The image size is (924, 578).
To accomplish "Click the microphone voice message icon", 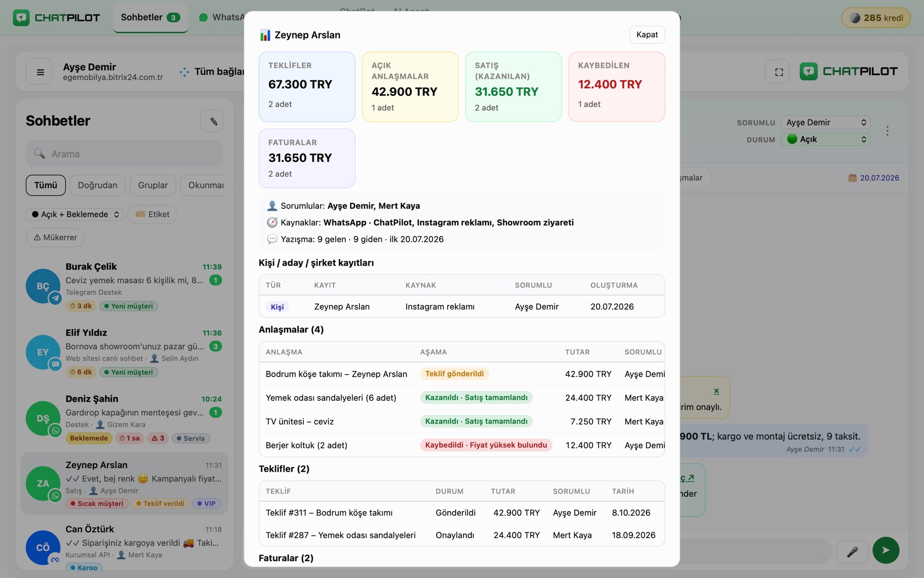I will click(852, 551).
